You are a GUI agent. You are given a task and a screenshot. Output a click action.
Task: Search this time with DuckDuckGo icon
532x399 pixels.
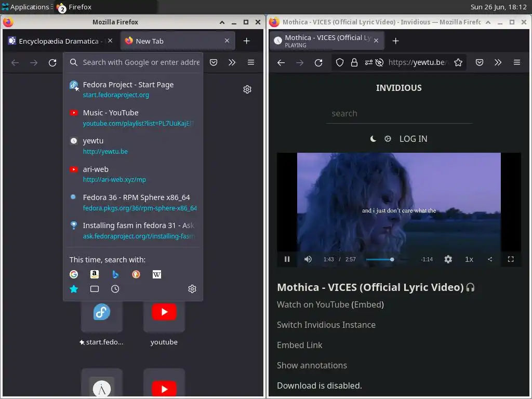136,274
